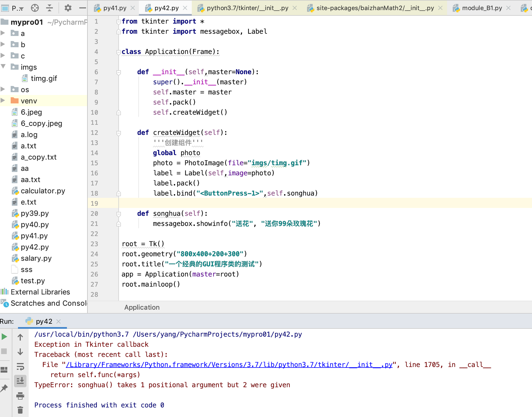The image size is (532, 417).
Task: Close the tkinter __init__.py tab
Action: [295, 8]
